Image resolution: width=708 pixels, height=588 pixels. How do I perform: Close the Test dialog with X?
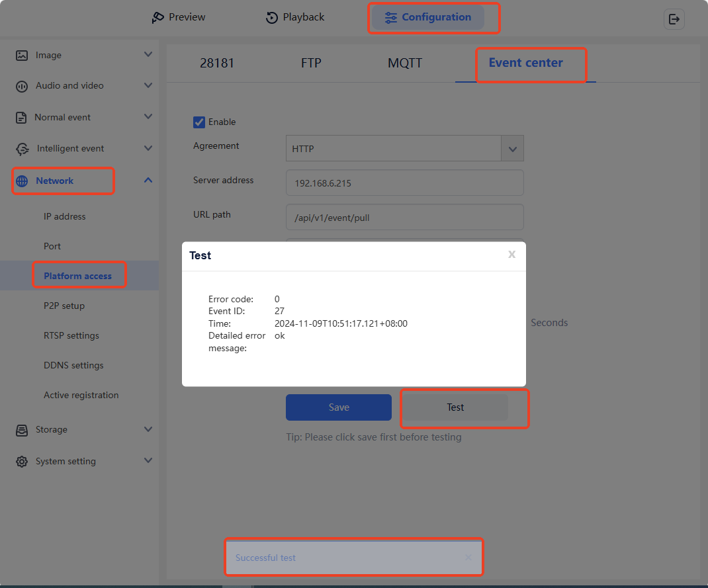click(511, 255)
